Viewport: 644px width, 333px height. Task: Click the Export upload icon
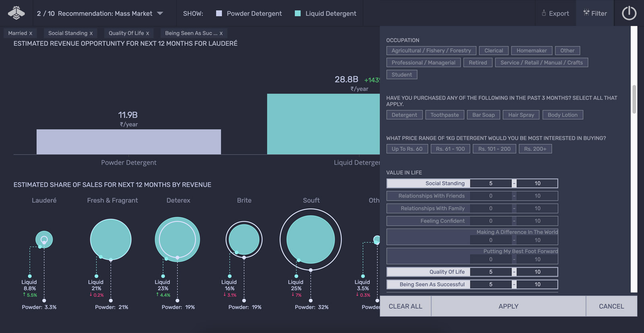544,13
